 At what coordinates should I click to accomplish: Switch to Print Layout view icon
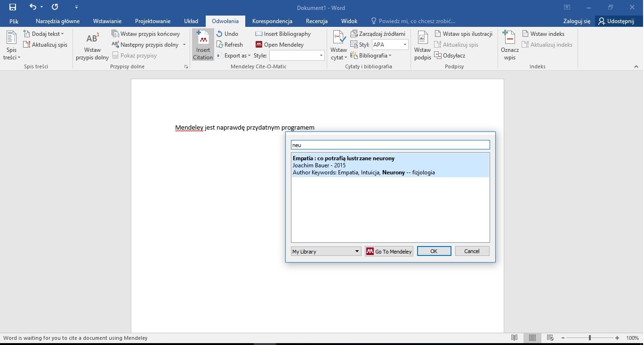[532, 338]
